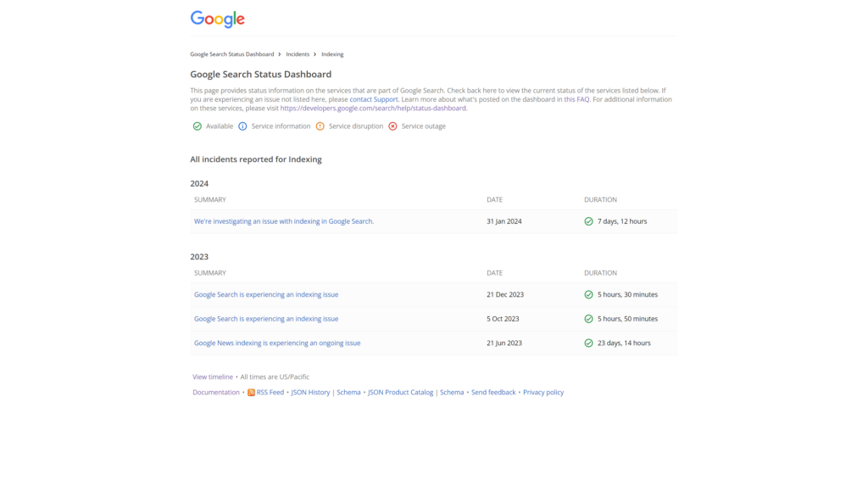The height and width of the screenshot is (491, 868).
Task: Open the 5 Oct 2023 indexing issue incident
Action: [x=266, y=319]
